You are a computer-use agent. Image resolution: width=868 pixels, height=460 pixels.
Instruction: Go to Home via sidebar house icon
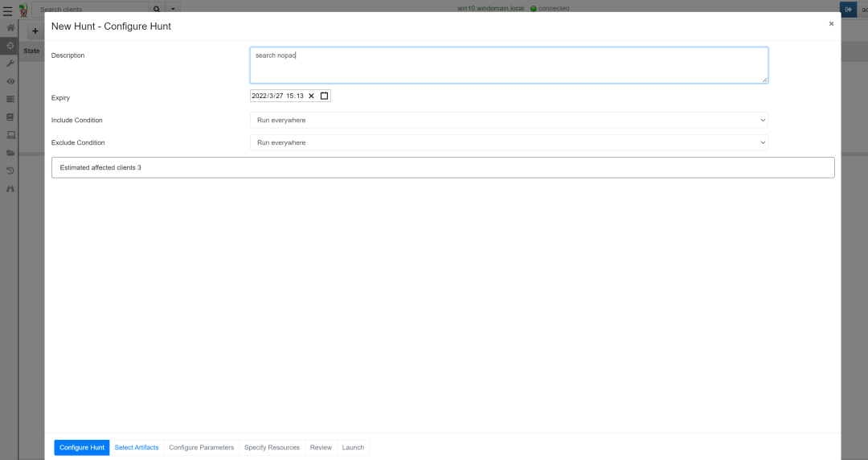tap(10, 27)
